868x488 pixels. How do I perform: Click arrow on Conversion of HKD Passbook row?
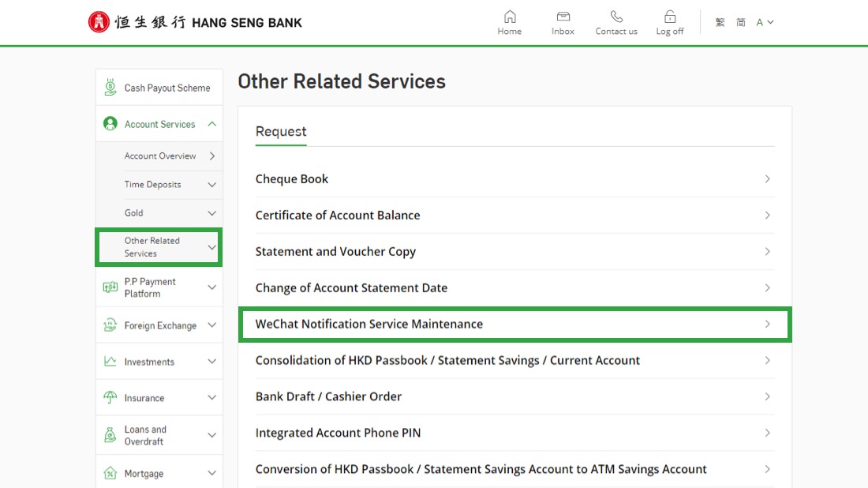coord(767,469)
